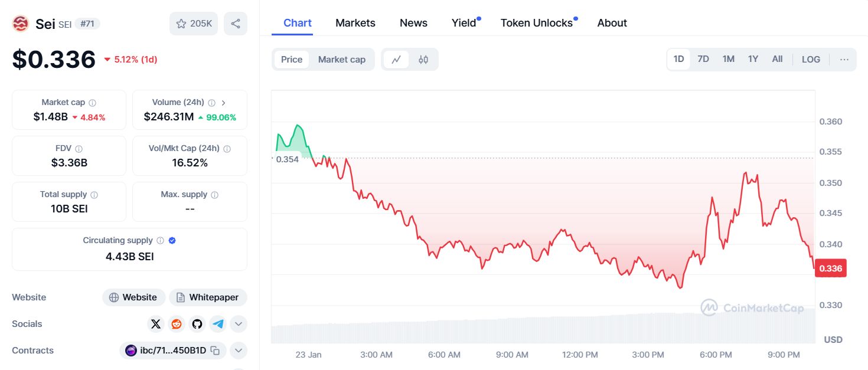Click the red 0.336 current price label

coord(831,269)
